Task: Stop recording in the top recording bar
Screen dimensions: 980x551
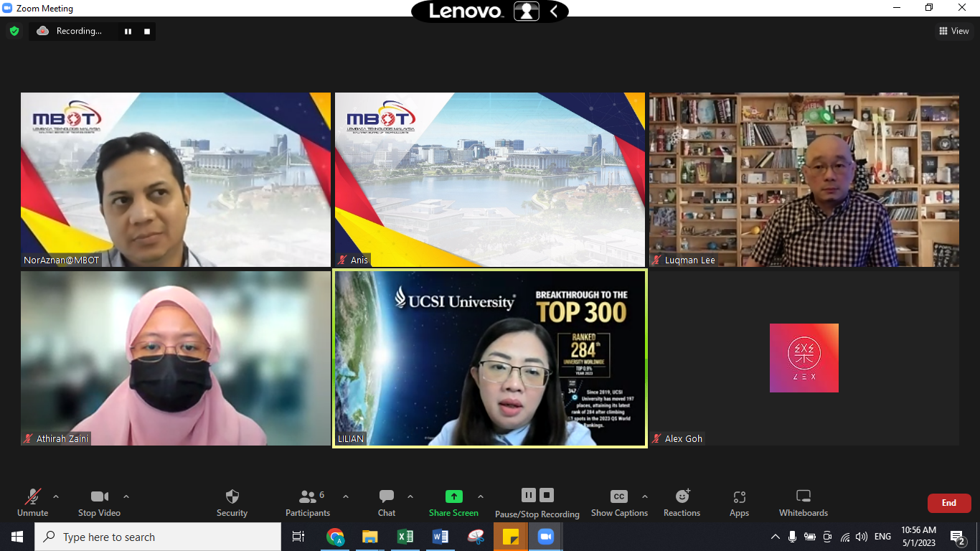Action: [x=147, y=31]
